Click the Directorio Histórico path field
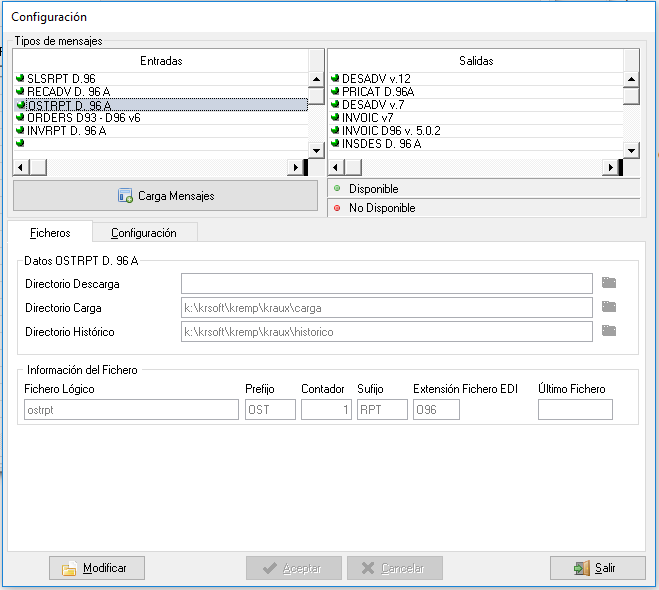659x590 pixels. (x=387, y=332)
